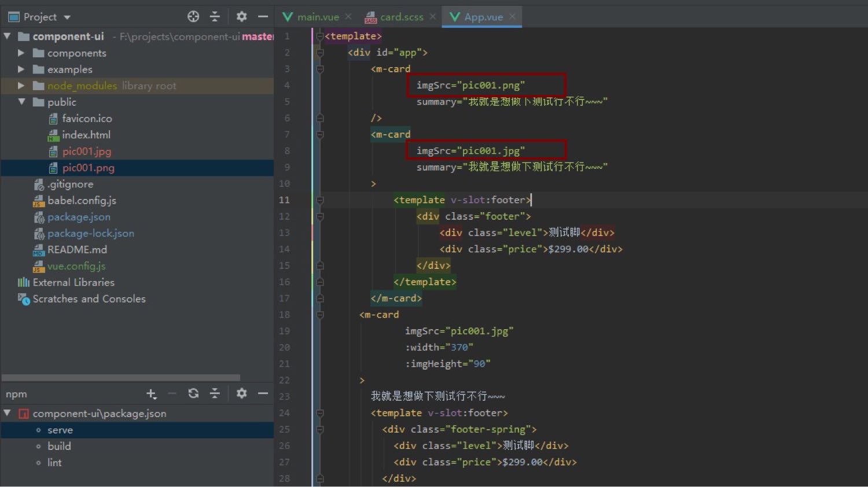
Task: Click line number 11 in gutter
Action: 284,200
